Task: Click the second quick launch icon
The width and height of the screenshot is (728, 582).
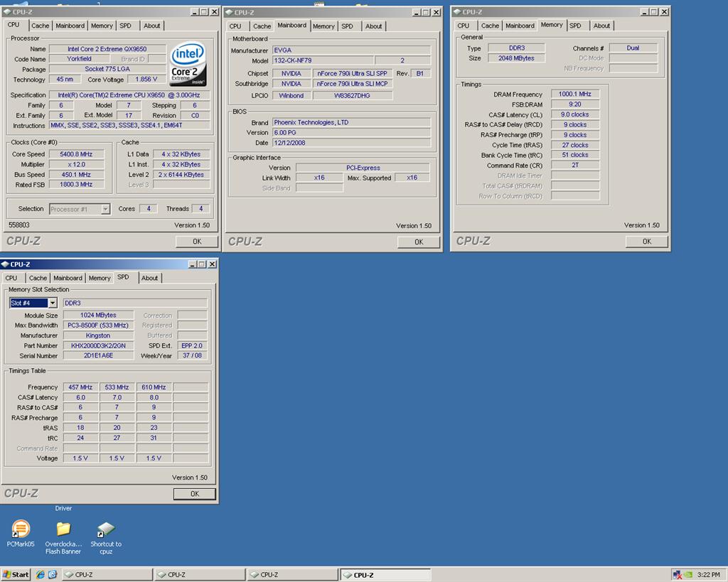Action: [x=53, y=575]
